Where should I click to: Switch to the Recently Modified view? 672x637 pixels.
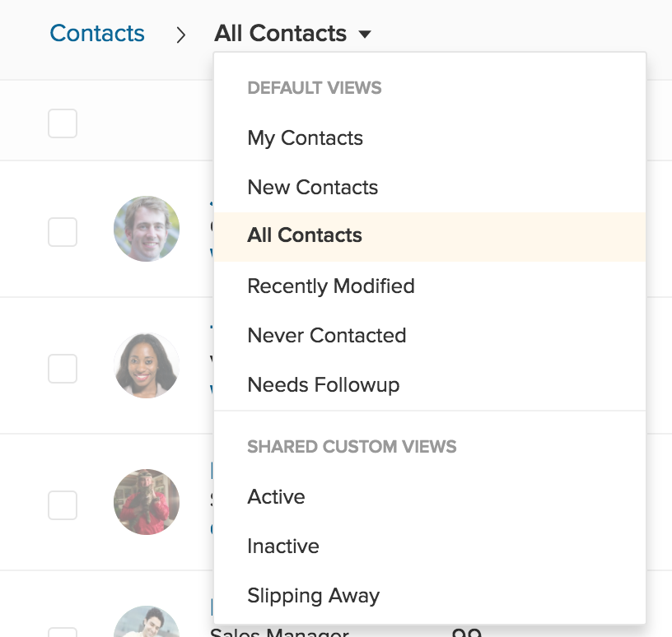[x=330, y=286]
